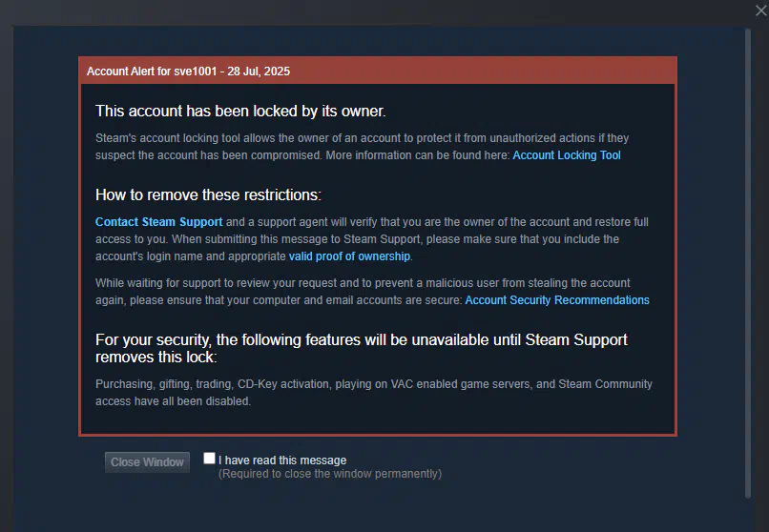Click the vertical scrollbar thumb

(747, 263)
